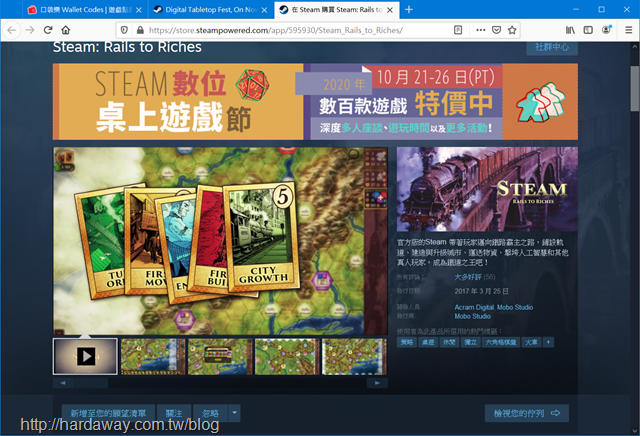Click the page vertical scrollbar handle
This screenshot has width=640, height=436.
[x=635, y=88]
